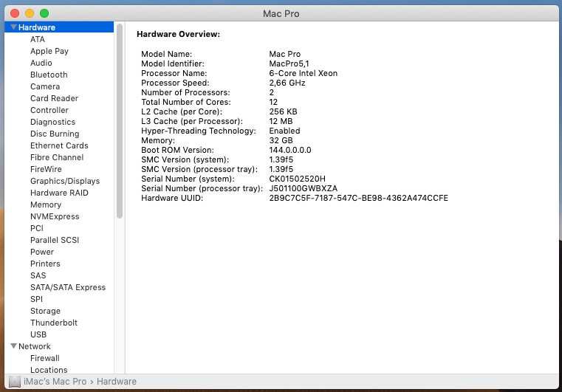Click the Total Number of Cores label

(186, 102)
